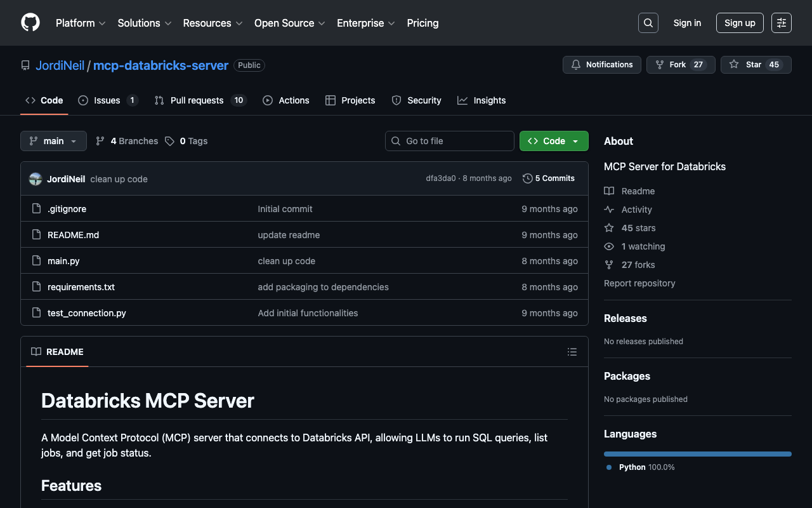Viewport: 812px width, 508px height.
Task: Click the GitHub logo icon
Action: 30,23
